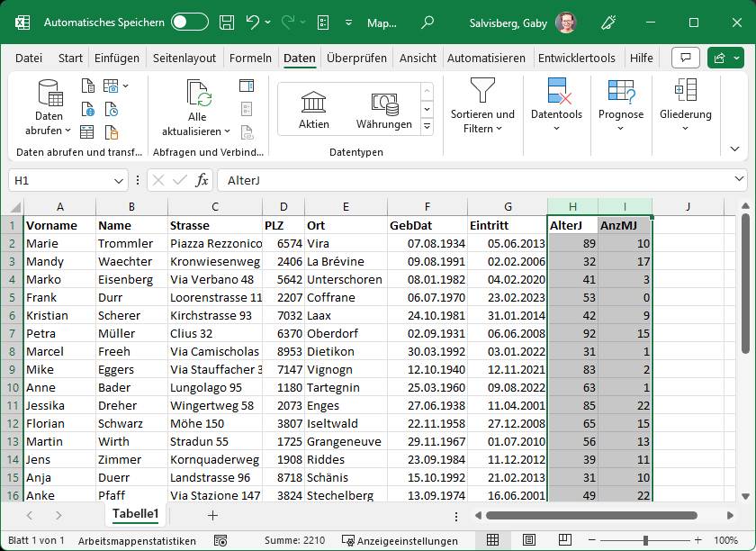This screenshot has width=756, height=551.
Task: Click the From Table/Range icon
Action: coord(87,131)
